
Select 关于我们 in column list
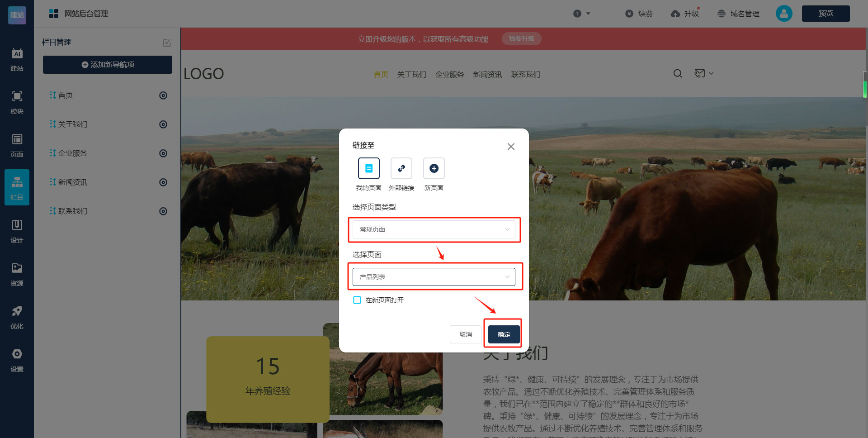[x=72, y=124]
